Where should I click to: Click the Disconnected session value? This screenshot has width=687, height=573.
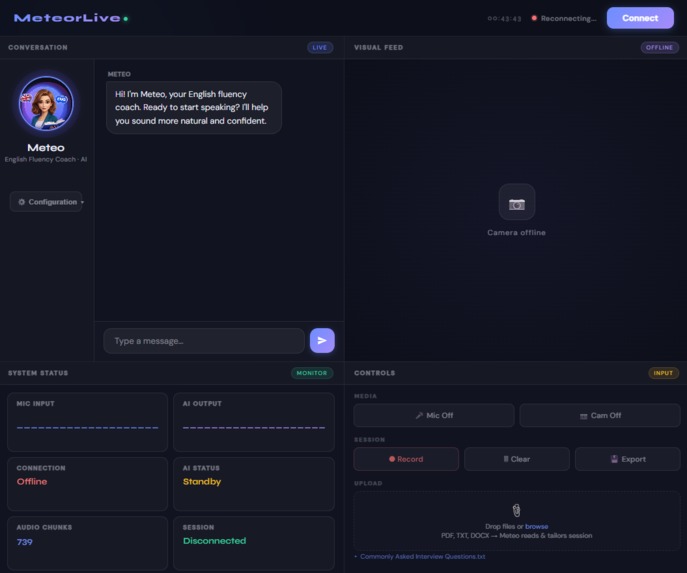point(214,541)
